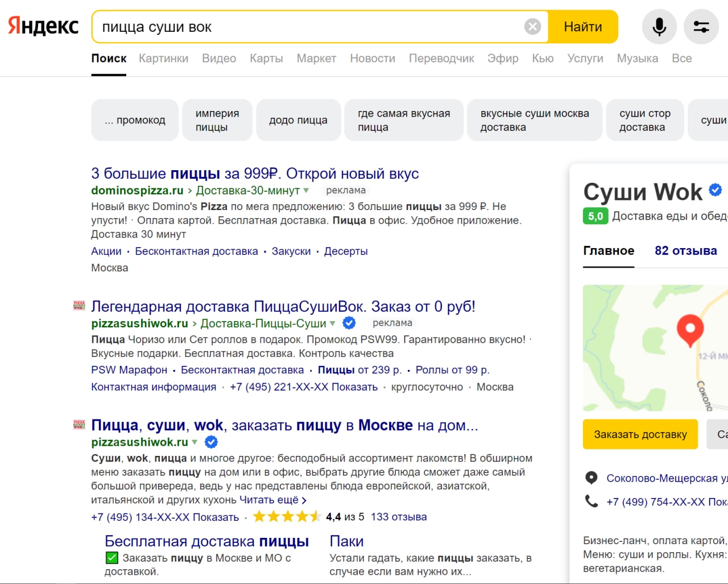Screen dimensions: 728x584
Task: Expand arrow after pizzasushiwok.ru green URL
Action: click(195, 442)
